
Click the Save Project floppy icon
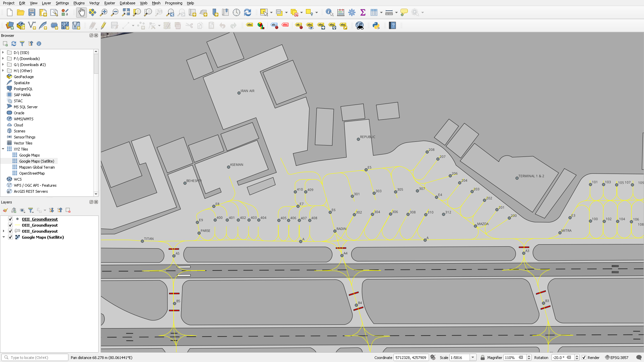[x=32, y=13]
